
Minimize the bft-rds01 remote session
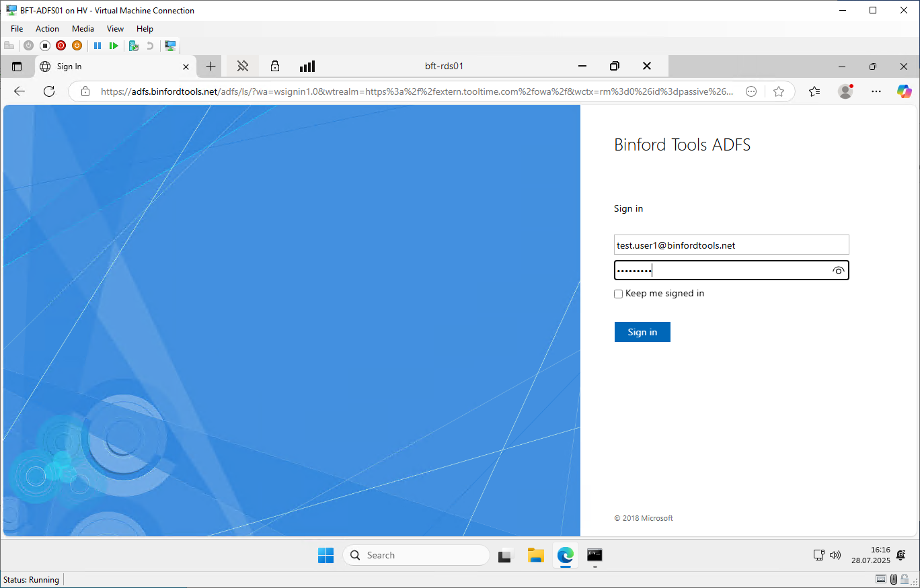click(582, 66)
